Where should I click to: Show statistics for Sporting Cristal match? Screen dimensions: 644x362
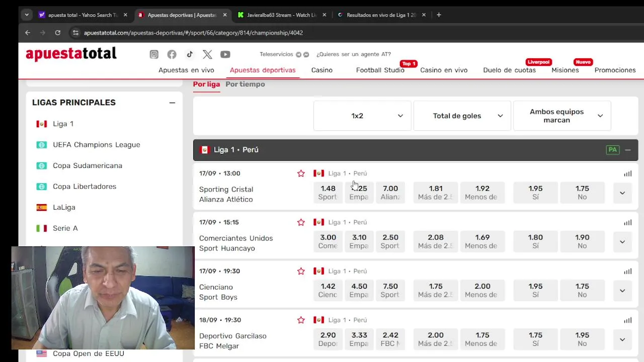click(627, 173)
